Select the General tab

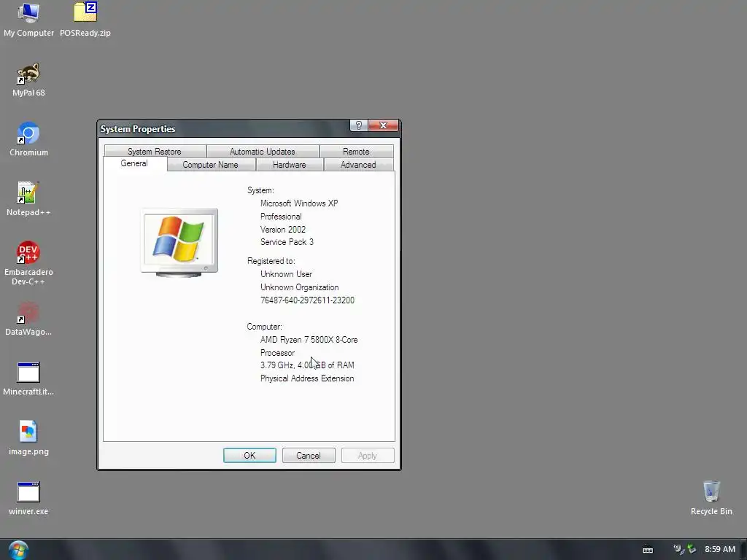134,164
